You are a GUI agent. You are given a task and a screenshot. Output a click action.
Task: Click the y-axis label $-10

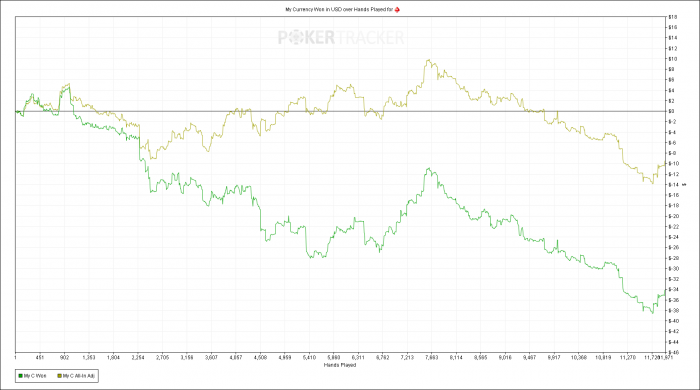(673, 164)
